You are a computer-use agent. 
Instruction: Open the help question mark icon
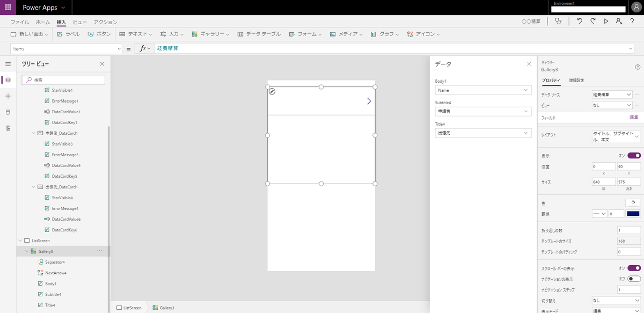[x=632, y=21]
